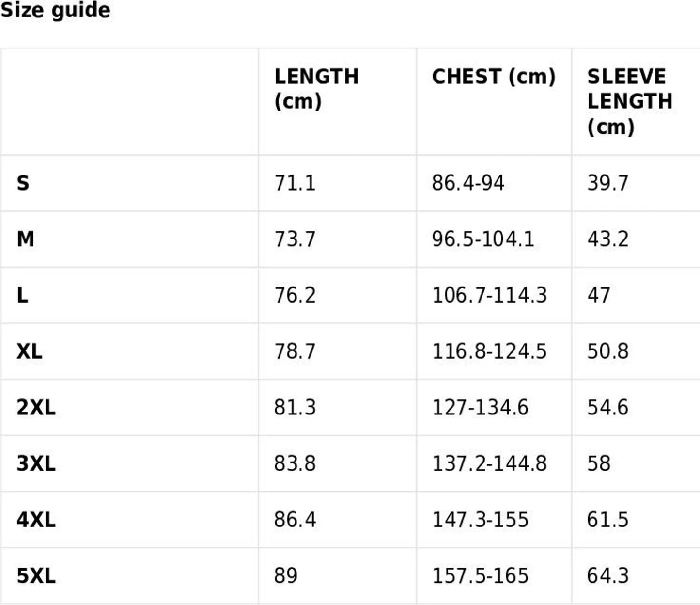This screenshot has height=605, width=700.
Task: Click the 3XL size row label
Action: pos(36,463)
